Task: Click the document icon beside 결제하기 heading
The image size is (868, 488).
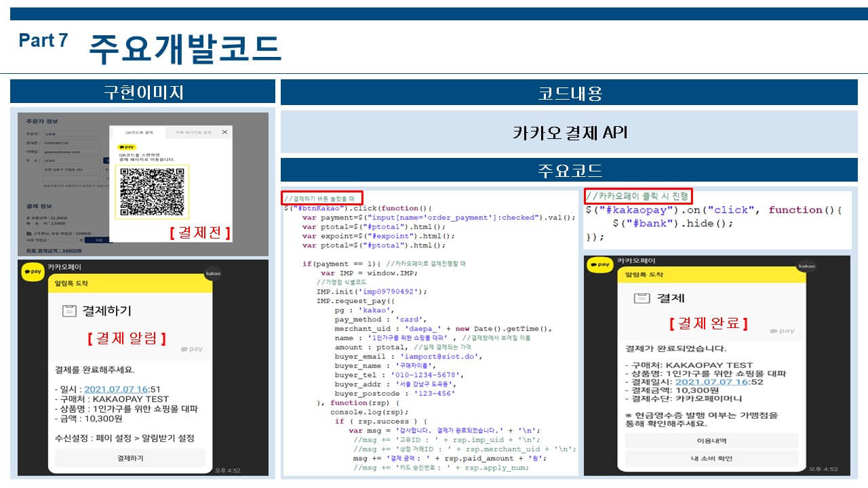Action: click(68, 311)
